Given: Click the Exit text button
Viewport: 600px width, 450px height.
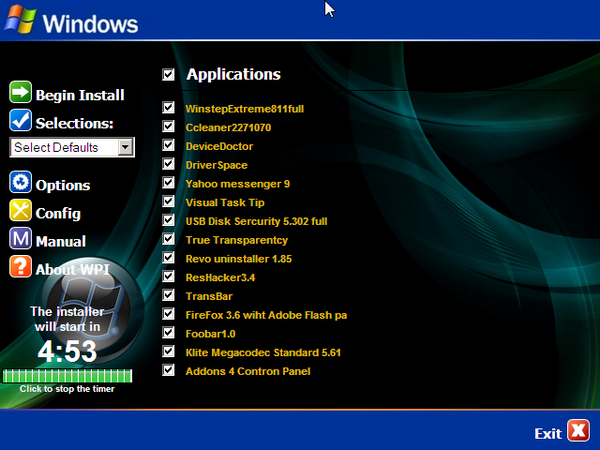Looking at the screenshot, I should (x=548, y=434).
